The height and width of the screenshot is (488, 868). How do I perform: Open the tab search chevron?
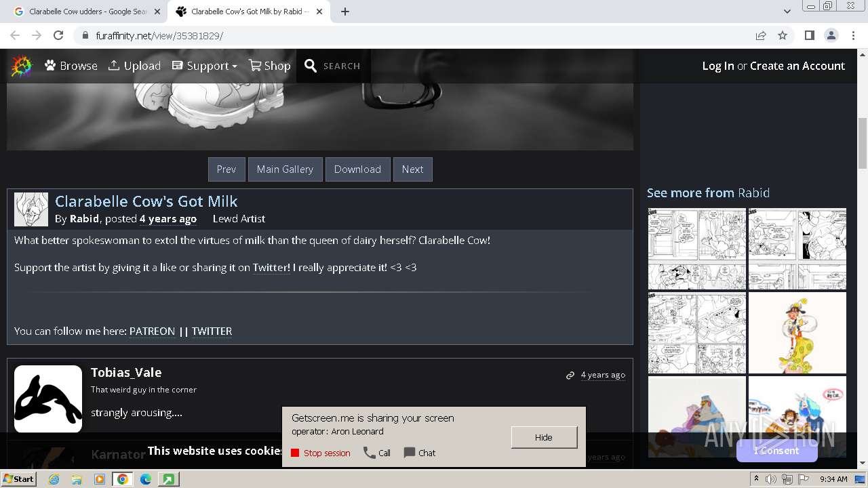787,12
